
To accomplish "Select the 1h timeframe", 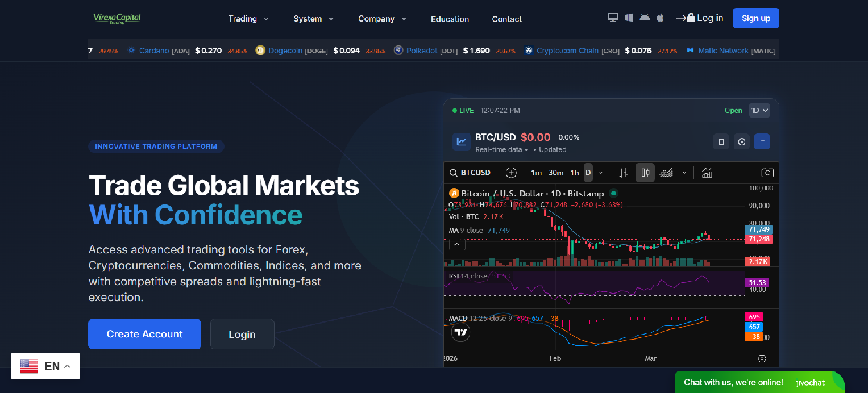I will [x=575, y=173].
